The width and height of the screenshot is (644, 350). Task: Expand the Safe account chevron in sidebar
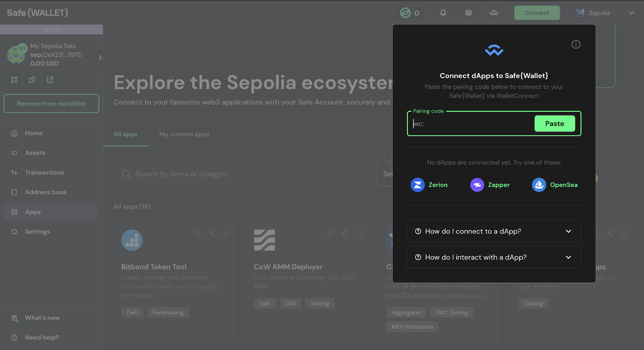pos(100,58)
